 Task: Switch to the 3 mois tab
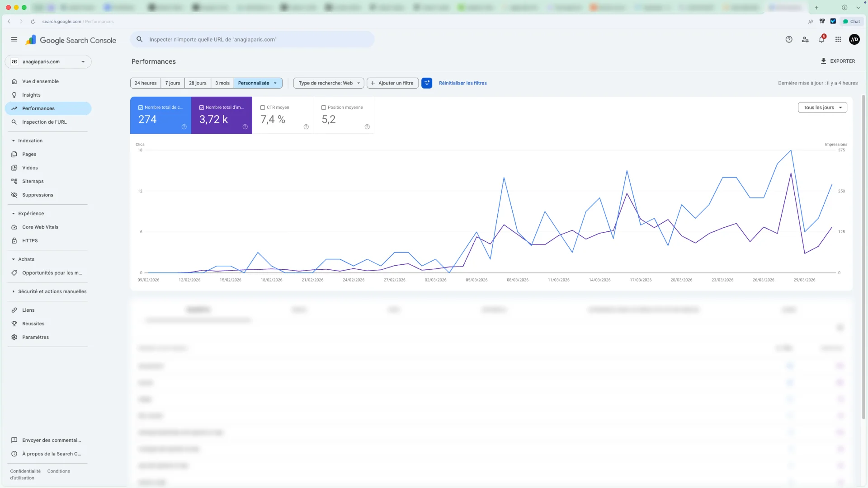point(222,83)
